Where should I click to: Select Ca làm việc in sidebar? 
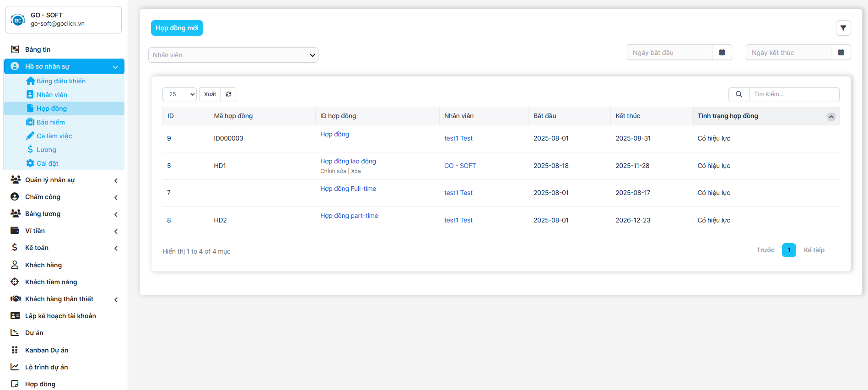[x=54, y=136]
